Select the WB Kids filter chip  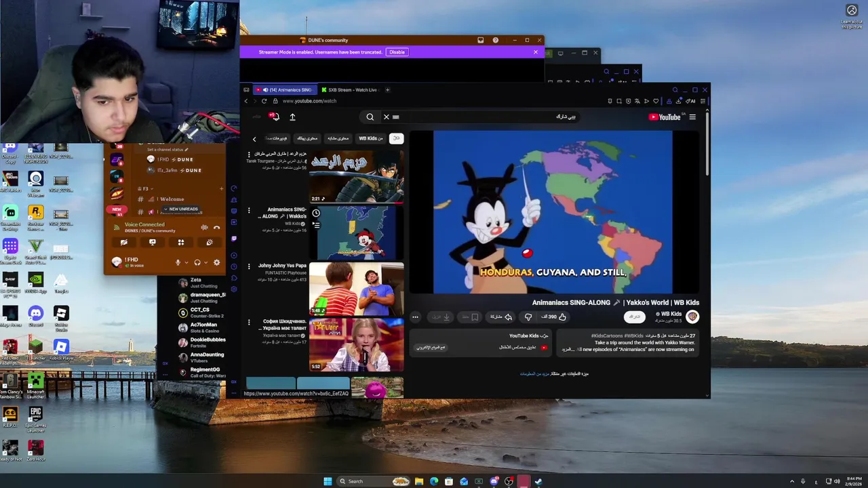click(371, 138)
